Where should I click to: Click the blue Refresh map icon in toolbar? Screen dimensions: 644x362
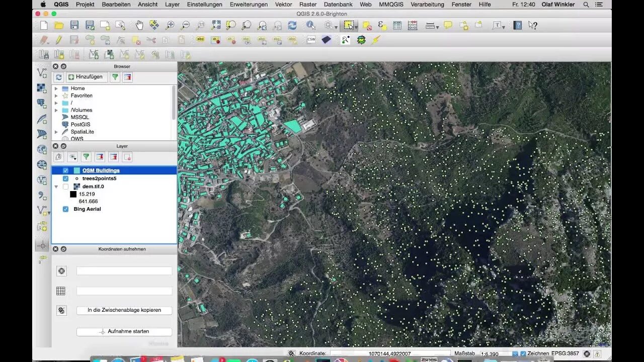(x=292, y=25)
